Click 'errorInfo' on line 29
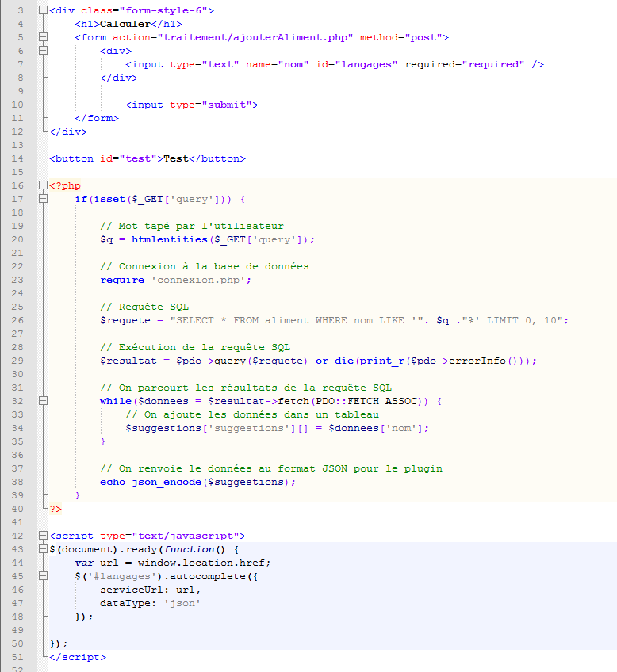The height and width of the screenshot is (672, 617). coord(477,361)
